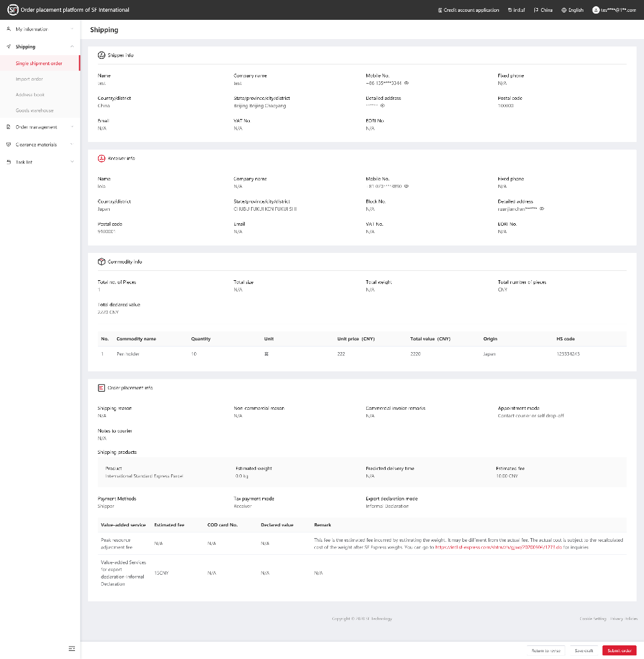Click the Order placement info icon
Viewport: 644px width, 659px height.
101,388
